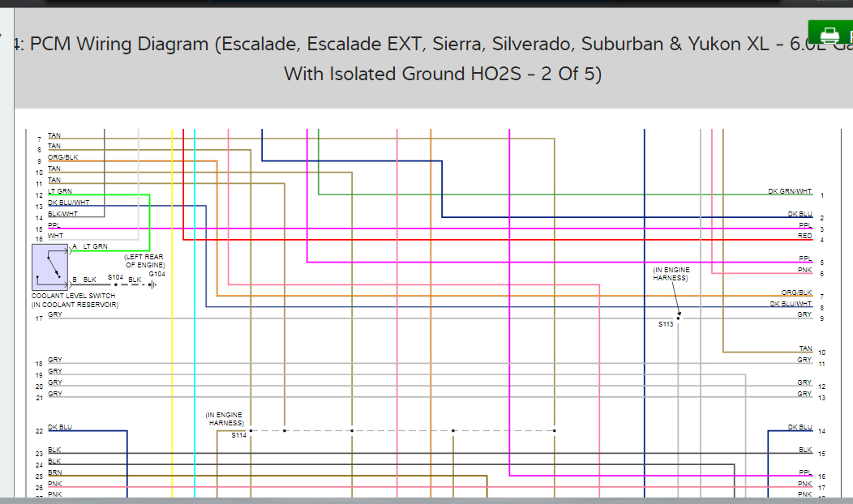
Task: Click 'BLK/WHT' label at left pin 14
Action: [62, 214]
